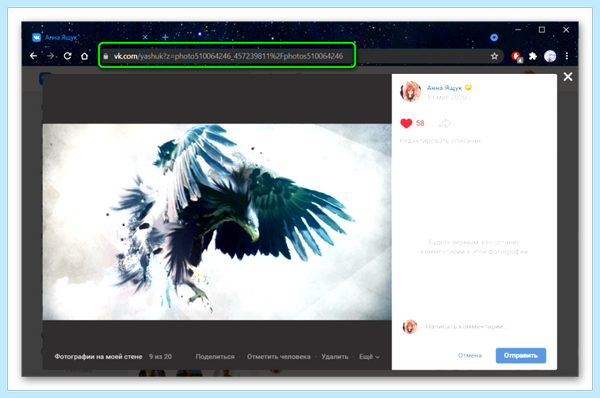Click the 58 likes count
This screenshot has width=600, height=398.
pos(420,123)
